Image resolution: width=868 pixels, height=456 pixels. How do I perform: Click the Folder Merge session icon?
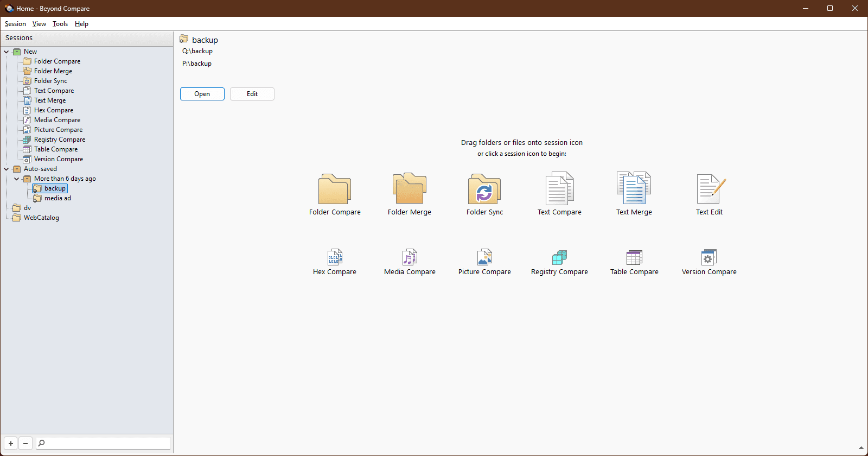409,190
